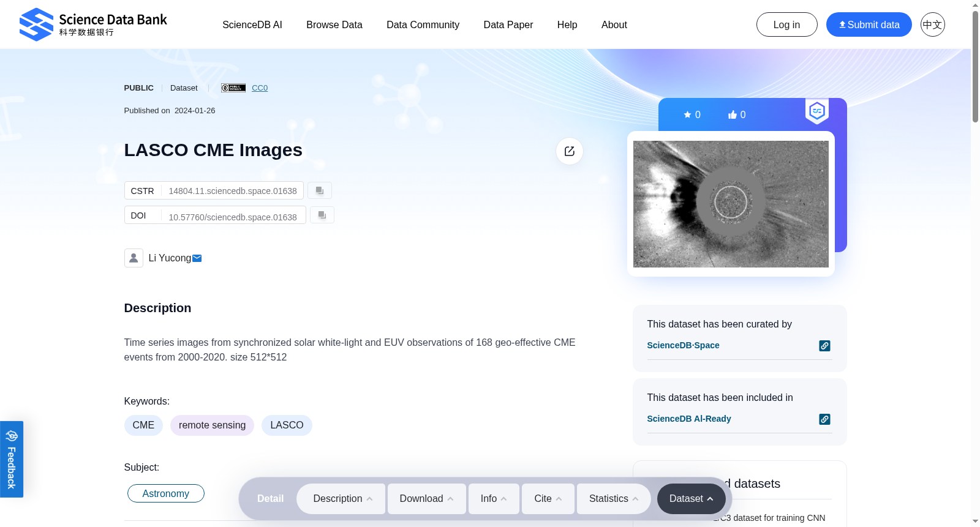The height and width of the screenshot is (527, 980).
Task: Click the Detail label in floating bar
Action: tap(270, 499)
